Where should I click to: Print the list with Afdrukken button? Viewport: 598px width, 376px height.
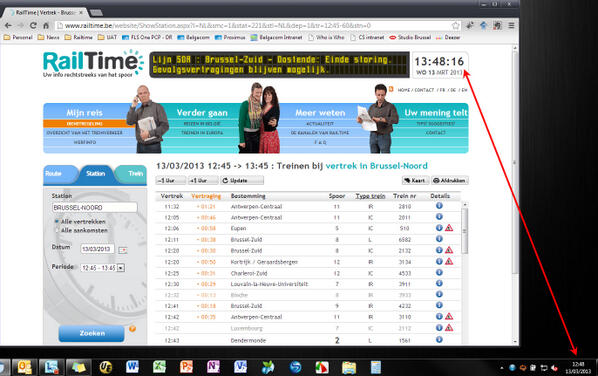[450, 180]
